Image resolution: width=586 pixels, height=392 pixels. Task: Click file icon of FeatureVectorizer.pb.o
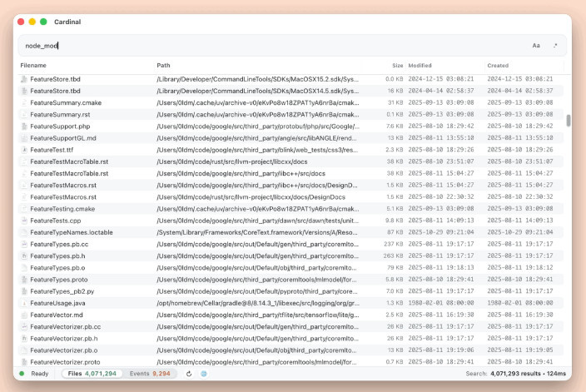24,350
